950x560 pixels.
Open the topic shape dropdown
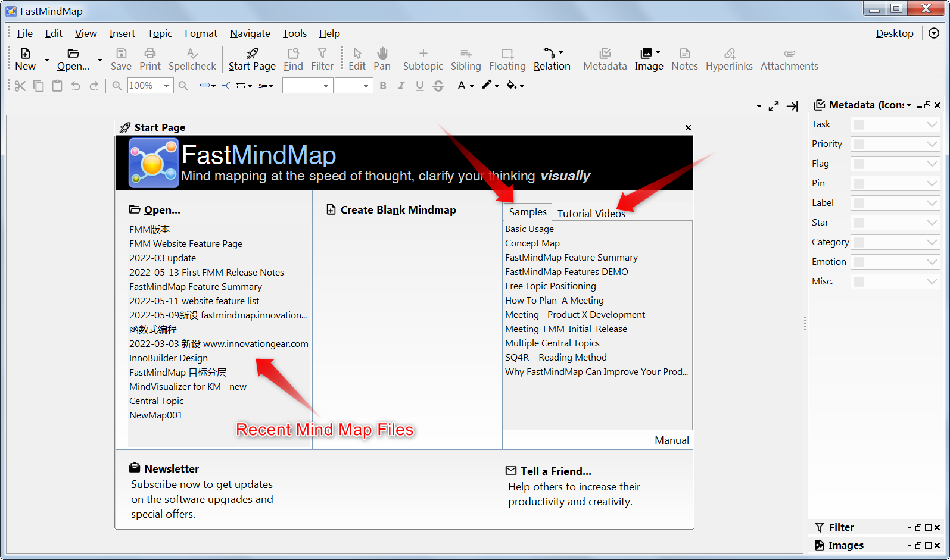tap(207, 86)
